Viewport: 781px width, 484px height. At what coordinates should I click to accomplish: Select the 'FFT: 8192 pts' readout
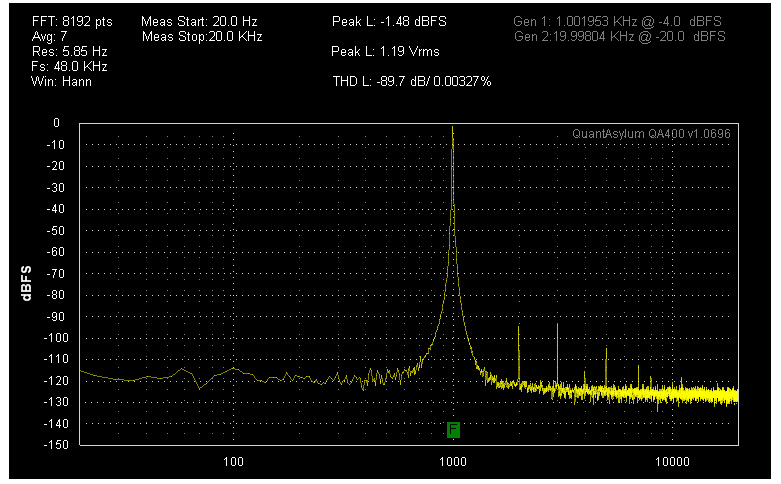tap(72, 21)
